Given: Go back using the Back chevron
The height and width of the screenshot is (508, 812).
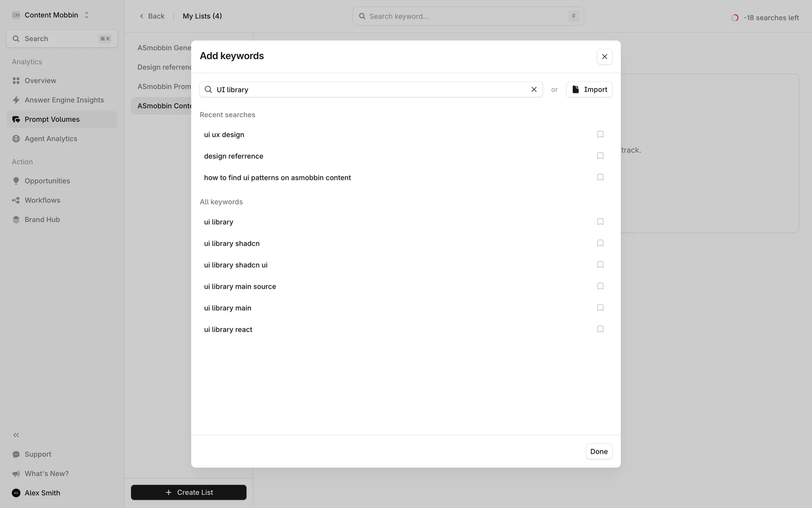Looking at the screenshot, I should coord(142,16).
